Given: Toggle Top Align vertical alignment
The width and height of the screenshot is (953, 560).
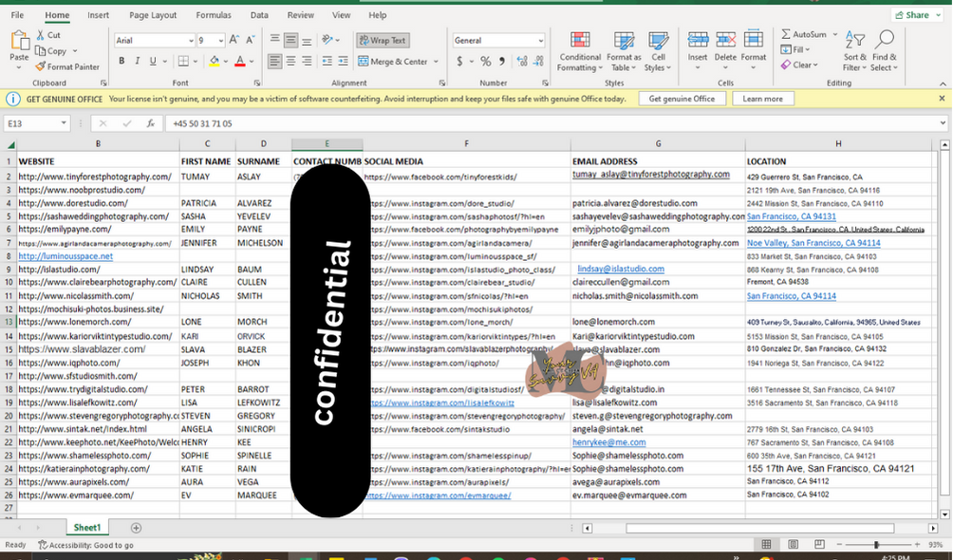Looking at the screenshot, I should [x=274, y=38].
